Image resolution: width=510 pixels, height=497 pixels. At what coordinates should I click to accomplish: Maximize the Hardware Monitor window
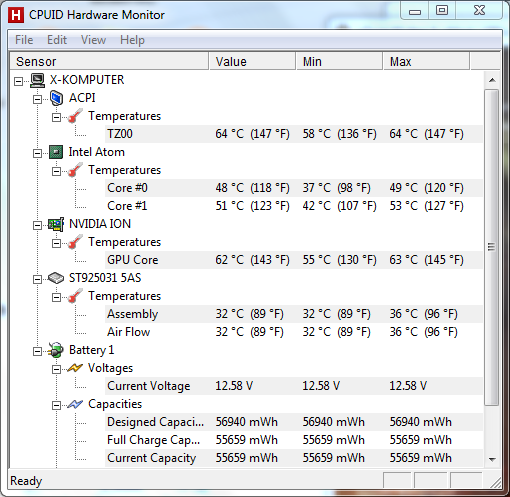coord(442,11)
